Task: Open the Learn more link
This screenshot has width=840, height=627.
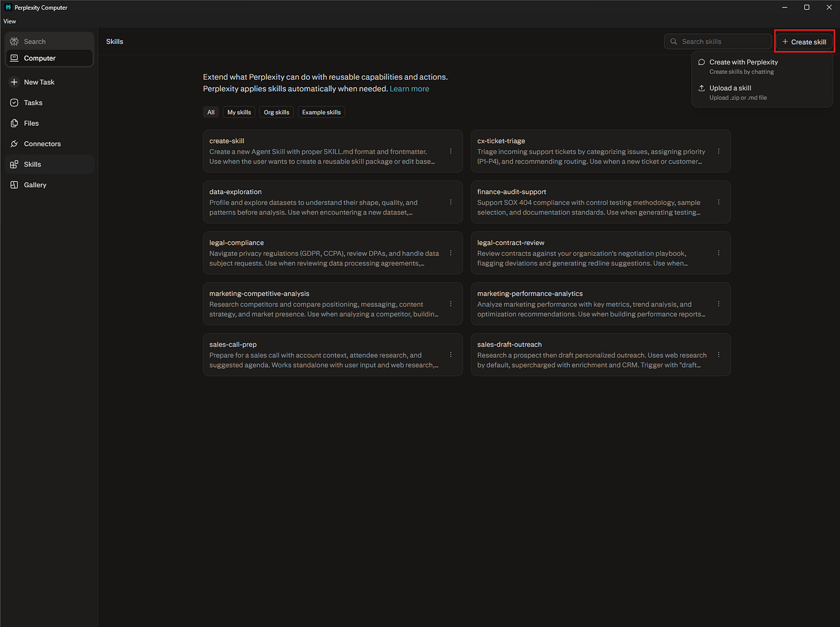Action: [409, 89]
